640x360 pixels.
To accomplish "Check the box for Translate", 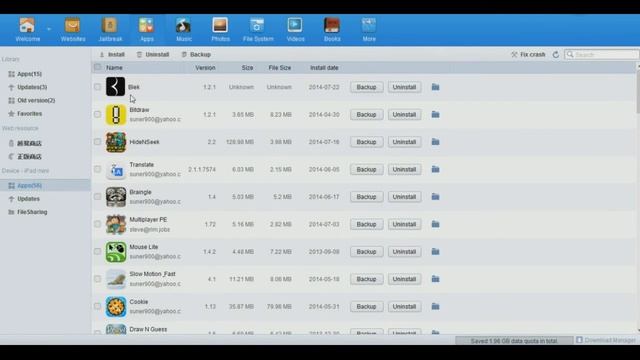I will pyautogui.click(x=97, y=169).
